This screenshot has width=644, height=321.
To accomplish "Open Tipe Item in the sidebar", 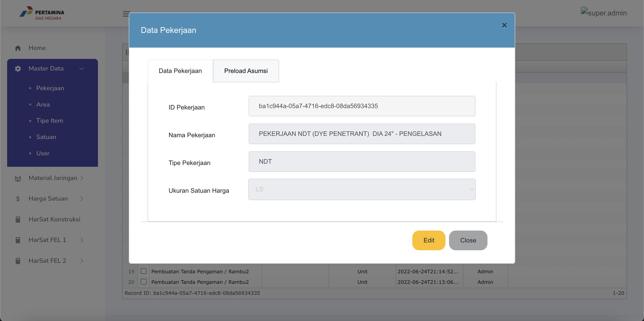I will pyautogui.click(x=49, y=121).
